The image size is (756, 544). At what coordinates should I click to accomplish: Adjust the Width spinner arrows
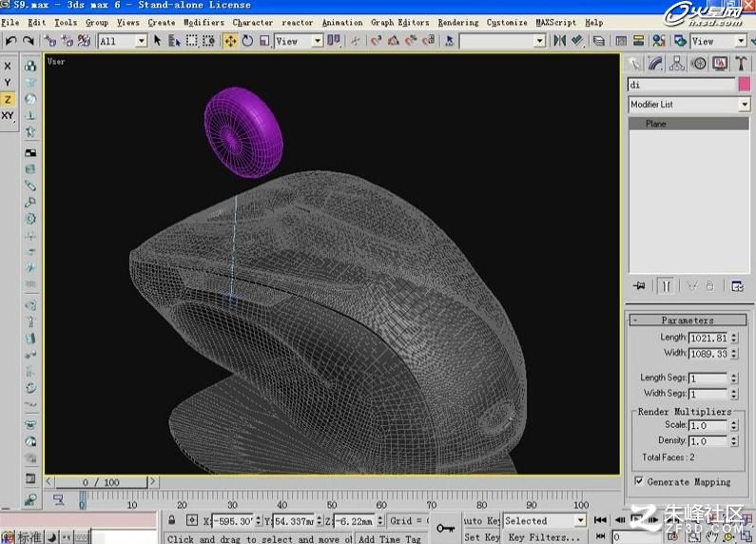[x=734, y=354]
